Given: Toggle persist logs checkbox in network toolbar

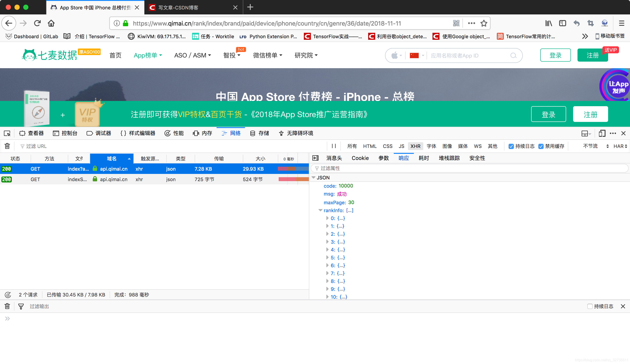Looking at the screenshot, I should pos(511,146).
